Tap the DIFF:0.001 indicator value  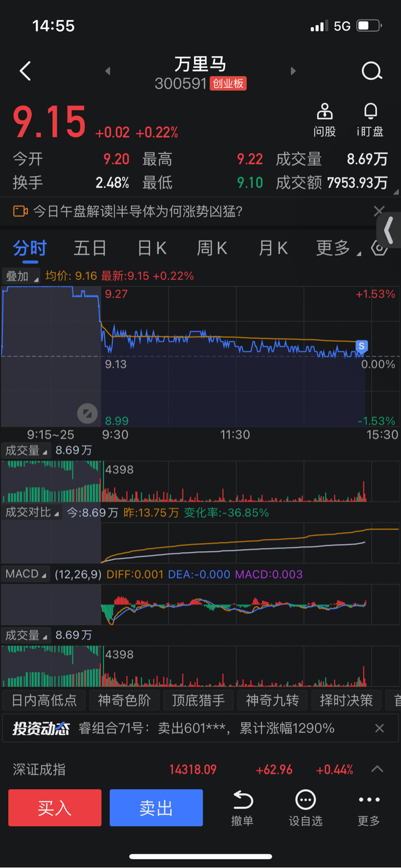pos(135,574)
